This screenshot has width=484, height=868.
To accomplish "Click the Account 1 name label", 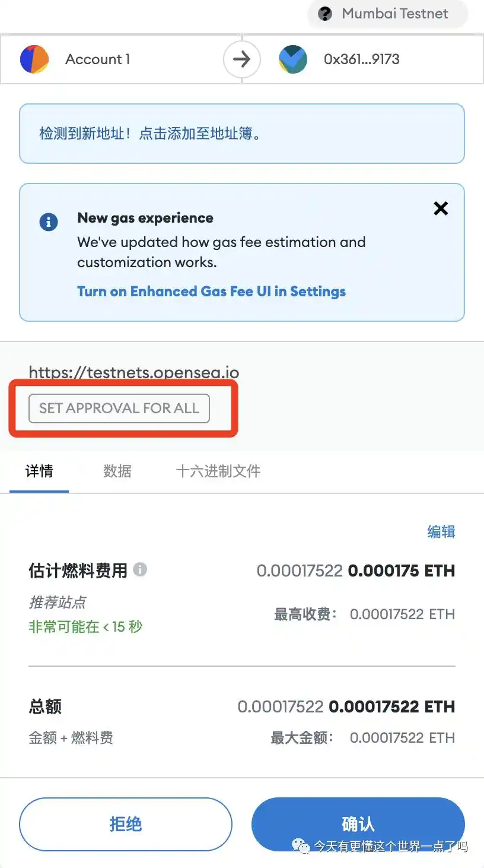I will click(x=97, y=59).
